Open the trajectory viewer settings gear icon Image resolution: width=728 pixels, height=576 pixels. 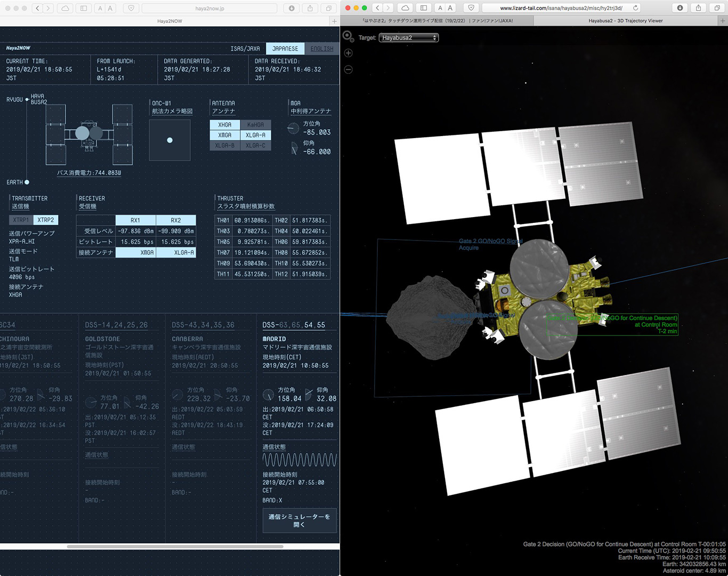point(348,36)
